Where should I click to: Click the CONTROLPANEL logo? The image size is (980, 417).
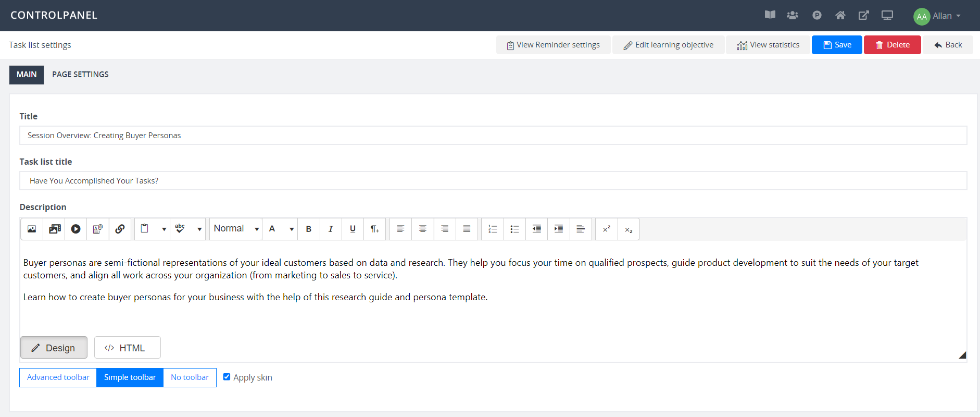(54, 15)
